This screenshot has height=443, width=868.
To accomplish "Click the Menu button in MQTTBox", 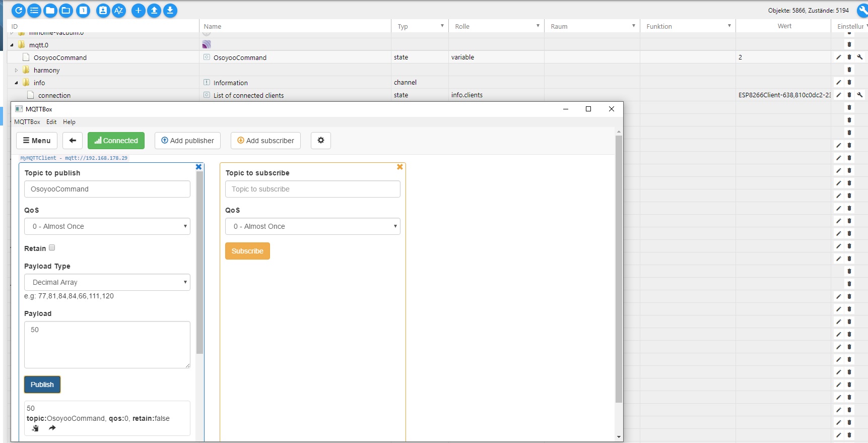I will (x=37, y=141).
